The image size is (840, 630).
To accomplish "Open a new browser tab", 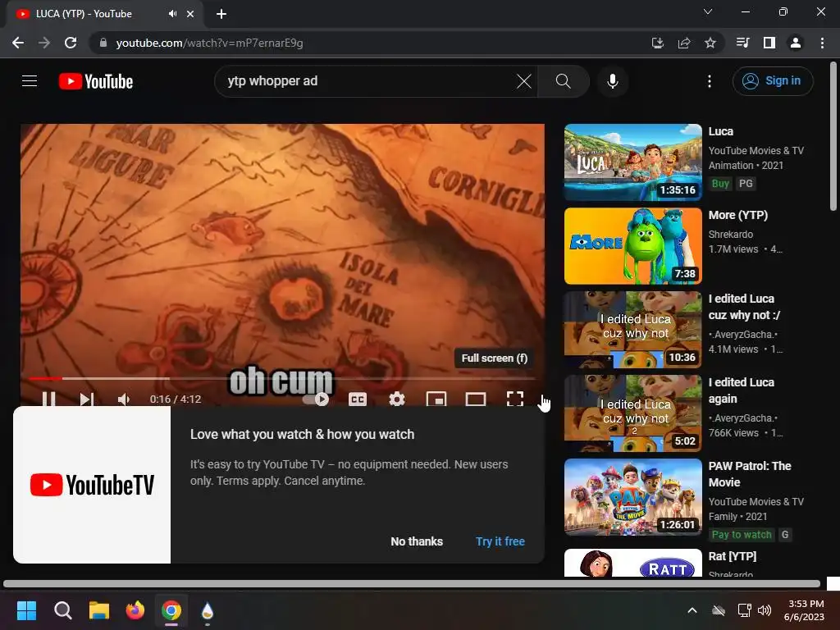I will [221, 14].
